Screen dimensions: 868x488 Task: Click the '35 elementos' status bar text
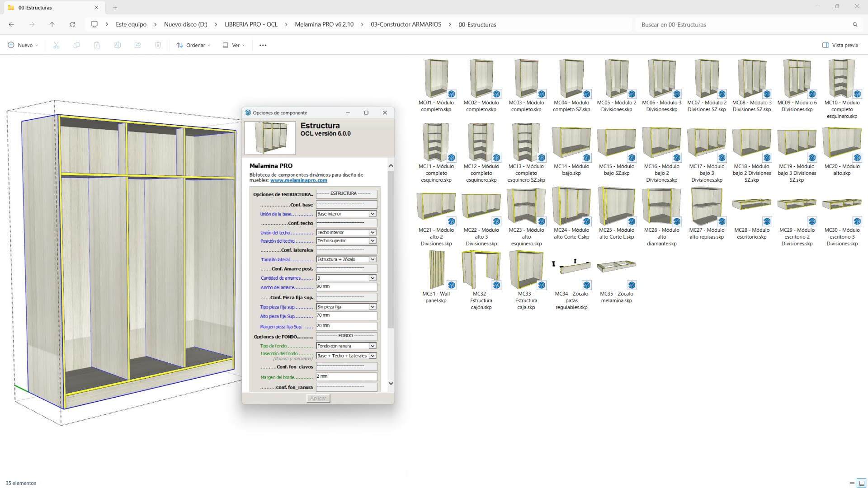21,483
